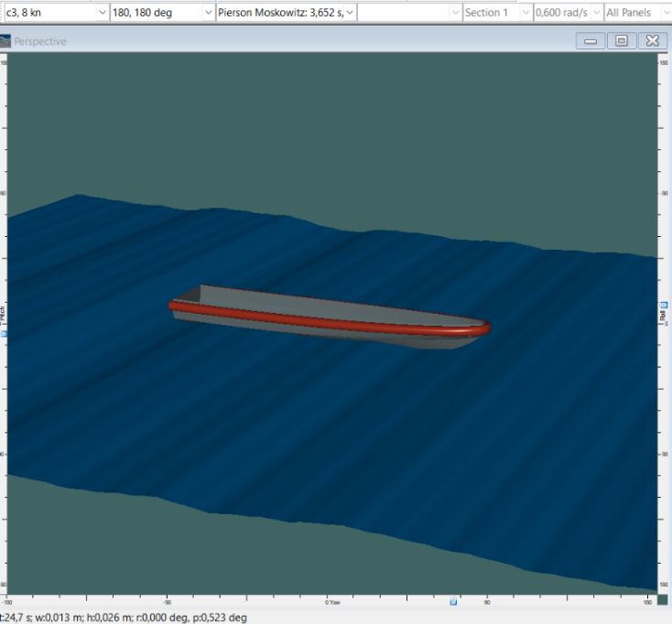Open the 'All Panels' dropdown
Screen dimensions: 672x624
[x=661, y=13]
